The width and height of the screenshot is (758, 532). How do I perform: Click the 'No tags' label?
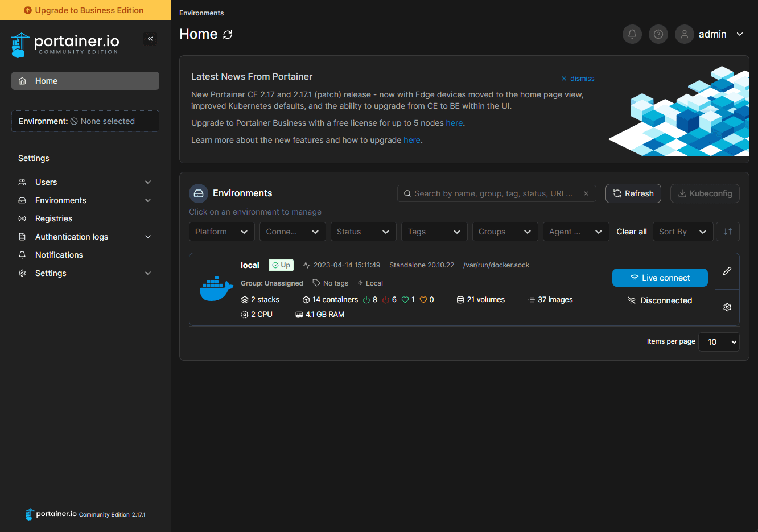[x=331, y=283]
